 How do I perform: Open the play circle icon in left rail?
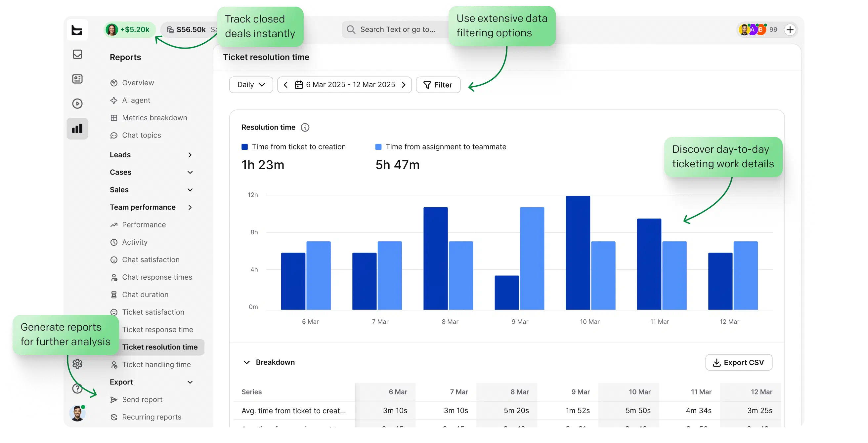[77, 103]
